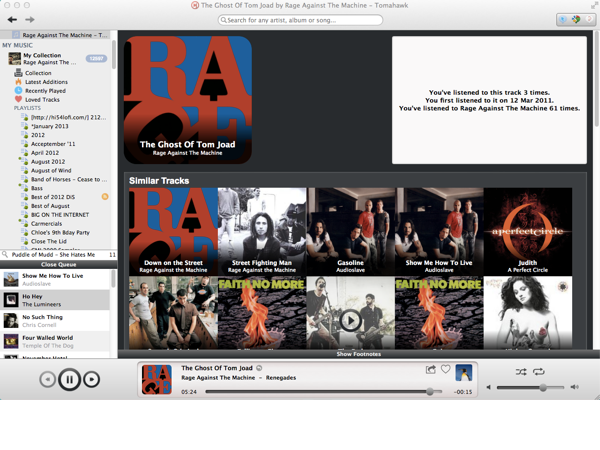600x450 pixels.
Task: Select queue item No Such Thing
Action: point(55,321)
